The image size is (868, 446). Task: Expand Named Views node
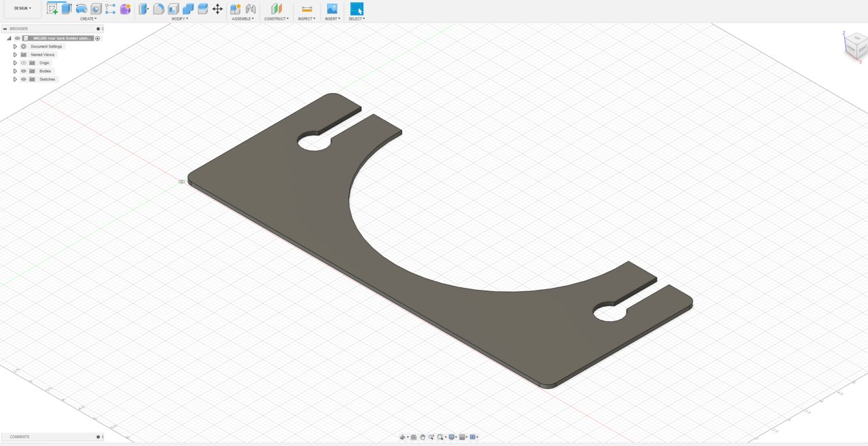(15, 54)
